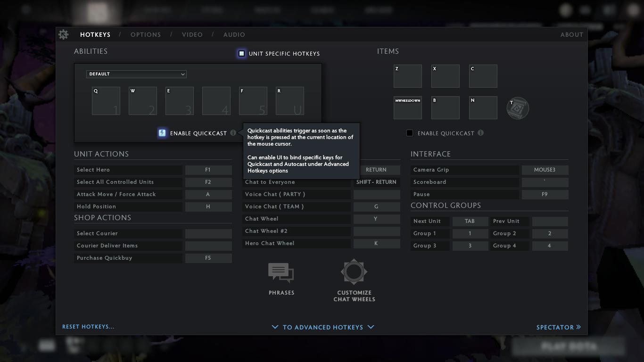Rebind Next Unit TAB key

[470, 221]
